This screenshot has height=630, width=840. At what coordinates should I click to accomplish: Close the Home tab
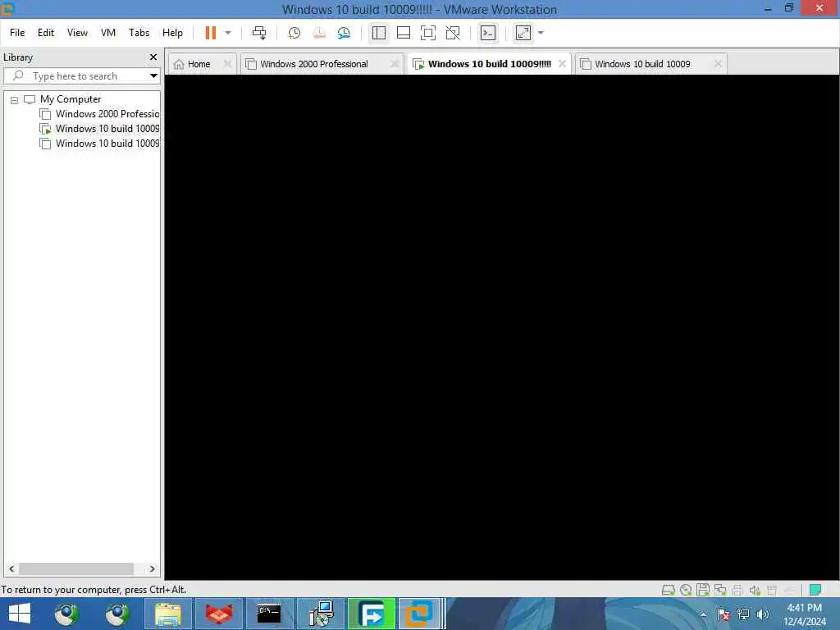(x=227, y=64)
